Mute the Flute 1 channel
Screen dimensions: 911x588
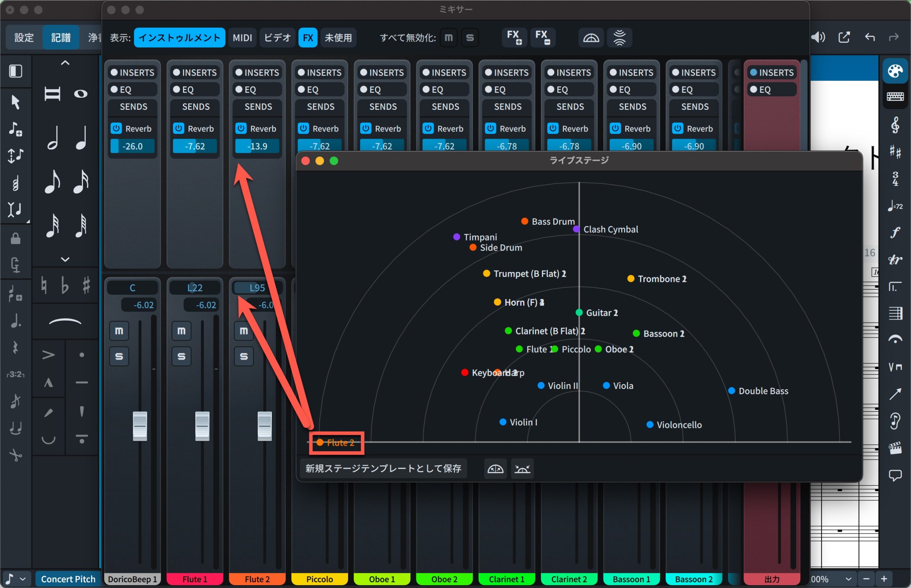click(x=181, y=331)
